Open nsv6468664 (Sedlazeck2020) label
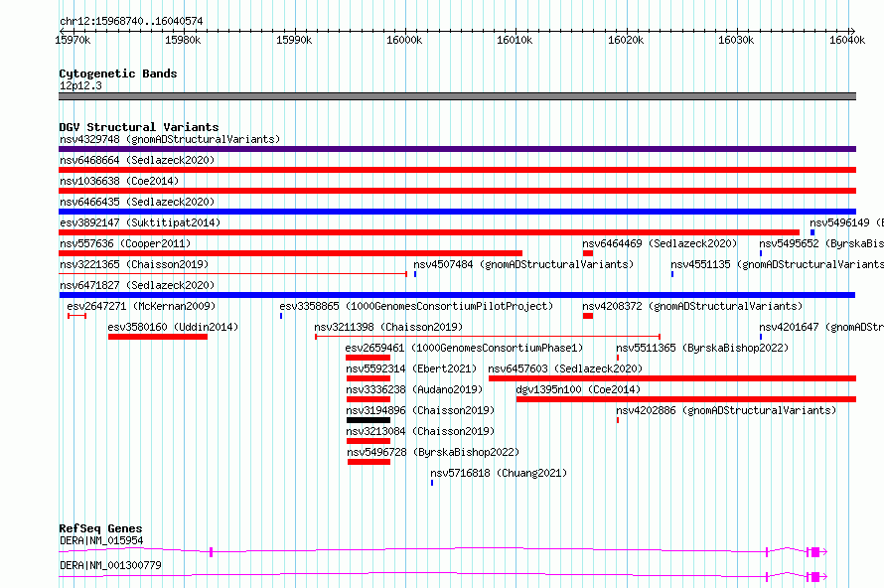This screenshot has height=588, width=884. point(137,160)
